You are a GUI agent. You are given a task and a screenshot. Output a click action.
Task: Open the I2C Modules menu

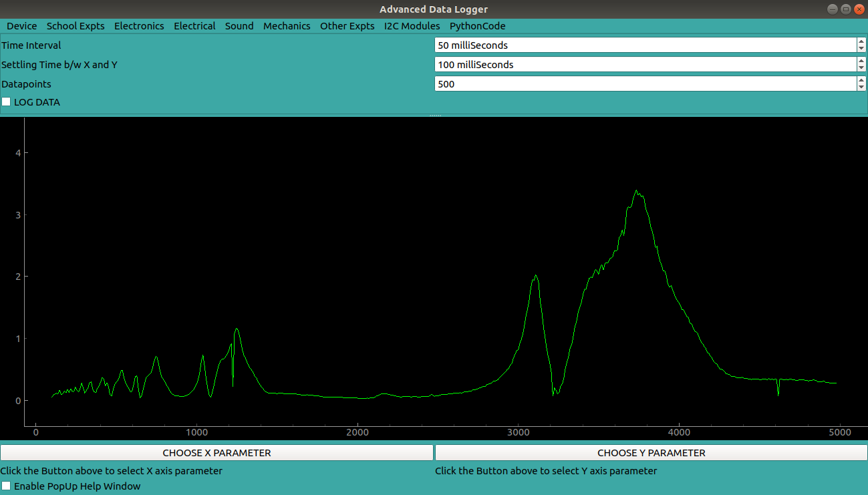(x=412, y=26)
